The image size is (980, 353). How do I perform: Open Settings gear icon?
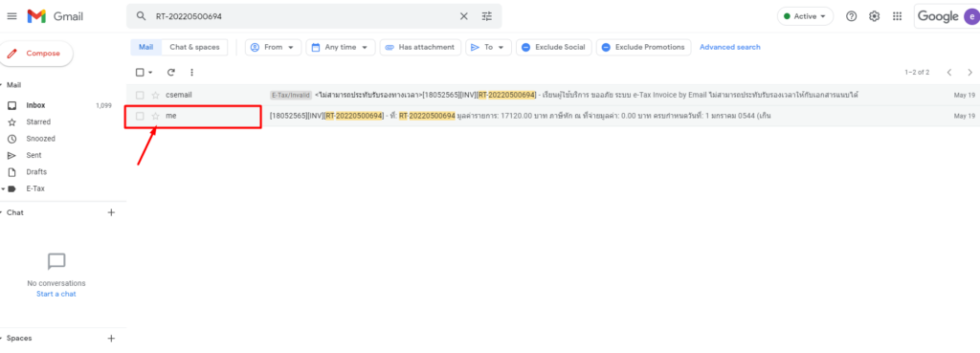pyautogui.click(x=875, y=16)
